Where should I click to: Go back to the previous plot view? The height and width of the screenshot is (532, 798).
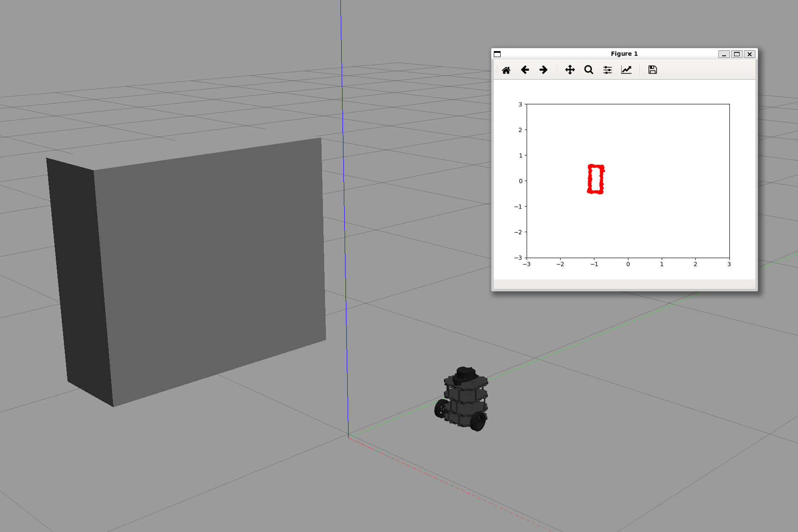(525, 70)
